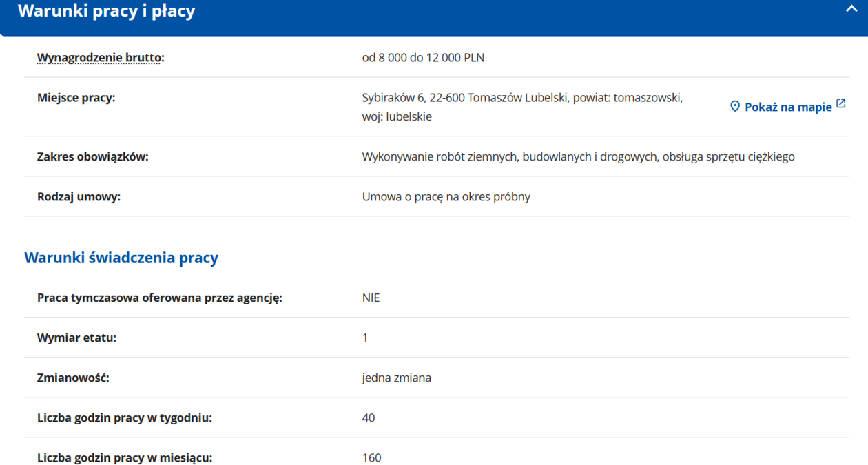Screen dimensions: 868x465
Task: Select the salary value od 8 000 do 12 000 PLN
Action: pos(423,58)
